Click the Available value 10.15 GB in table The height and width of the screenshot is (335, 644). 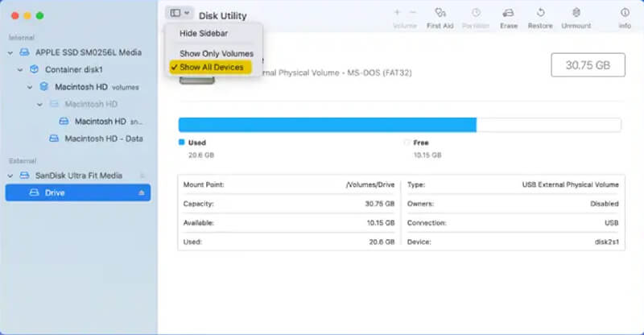381,223
